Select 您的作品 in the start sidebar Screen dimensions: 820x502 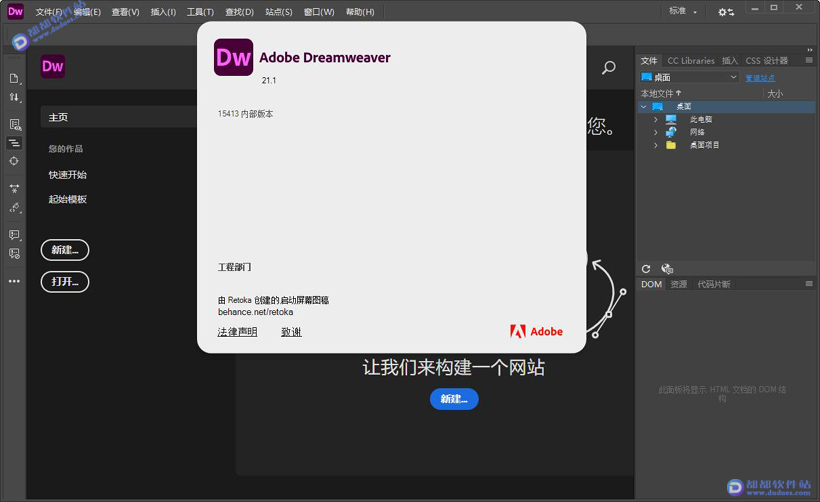[66, 149]
